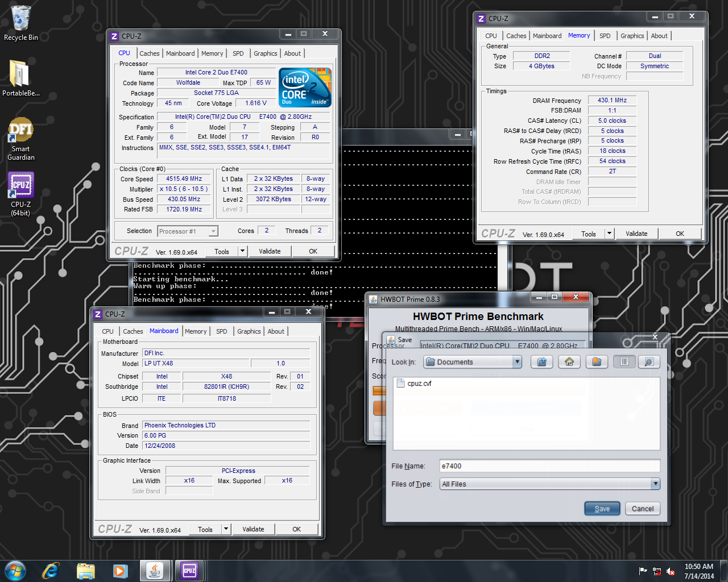The width and height of the screenshot is (728, 582).
Task: Expand the Look In Documents dropdown
Action: (x=517, y=362)
